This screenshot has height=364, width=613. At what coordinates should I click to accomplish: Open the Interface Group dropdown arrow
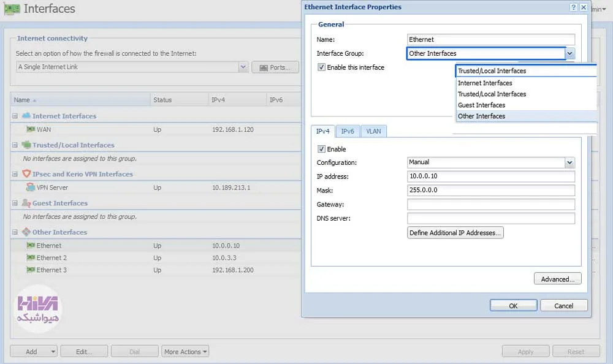(x=570, y=53)
